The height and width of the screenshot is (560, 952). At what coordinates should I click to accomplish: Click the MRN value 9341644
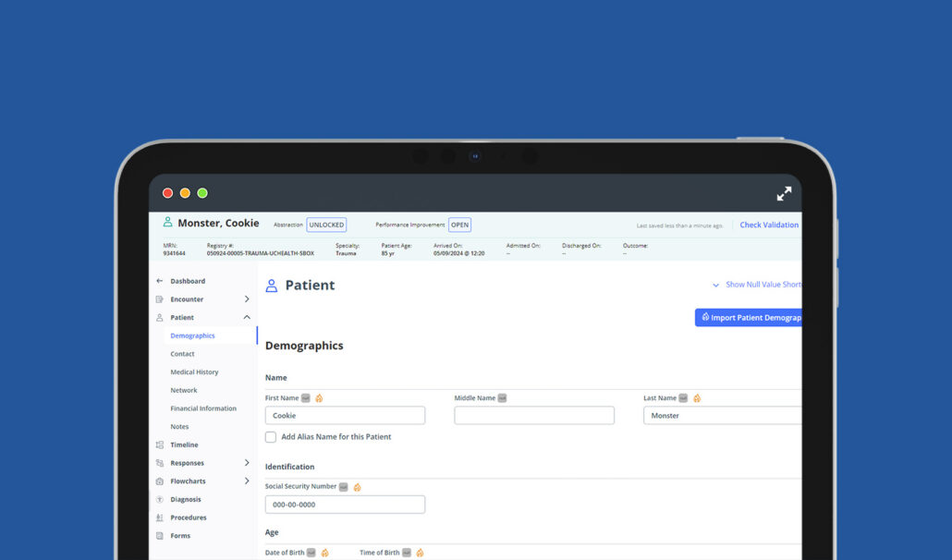click(x=175, y=253)
